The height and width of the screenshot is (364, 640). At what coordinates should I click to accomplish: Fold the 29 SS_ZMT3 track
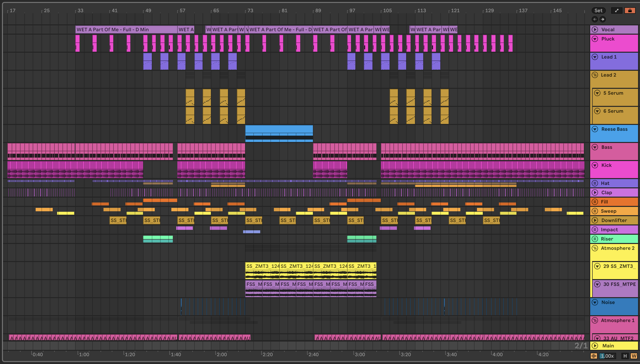pyautogui.click(x=597, y=266)
